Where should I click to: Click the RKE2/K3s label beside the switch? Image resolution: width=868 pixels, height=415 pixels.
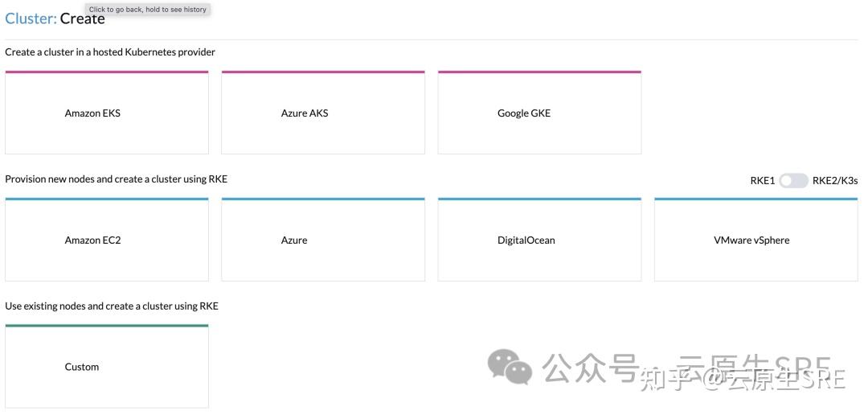pyautogui.click(x=835, y=181)
